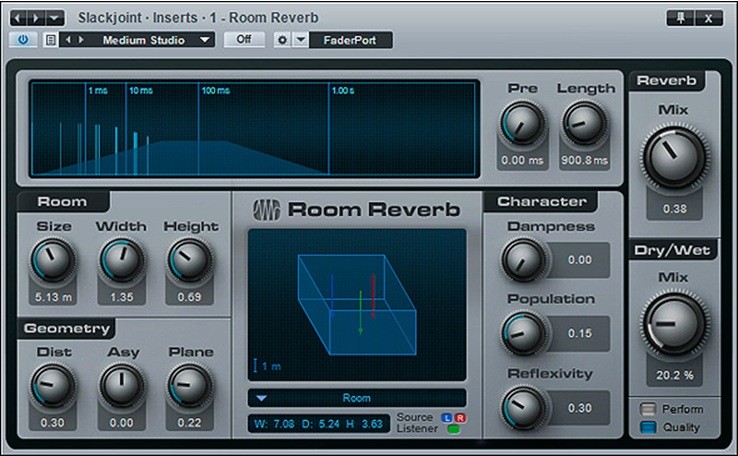Image resolution: width=738 pixels, height=456 pixels.
Task: Click the Length value 900.8 ms
Action: pos(585,160)
